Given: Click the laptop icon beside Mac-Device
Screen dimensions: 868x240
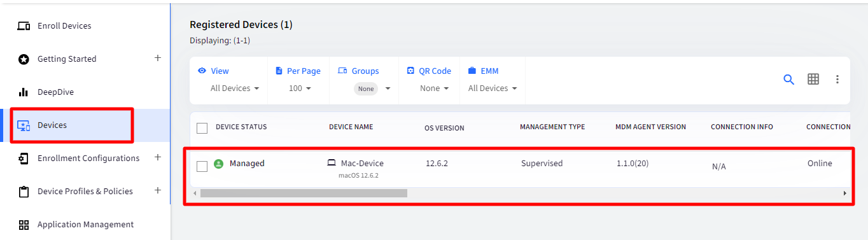Looking at the screenshot, I should (332, 164).
